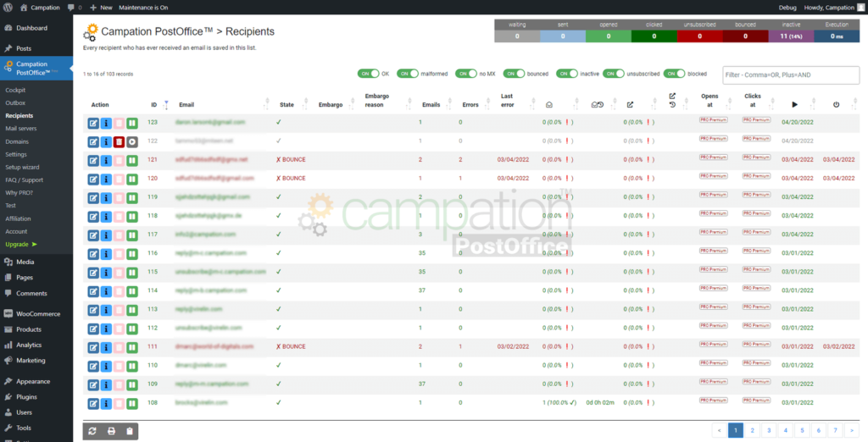Viewport: 868px width, 442px height.
Task: Click PRO Premium badge in Opens column, row 123
Action: 714,119
